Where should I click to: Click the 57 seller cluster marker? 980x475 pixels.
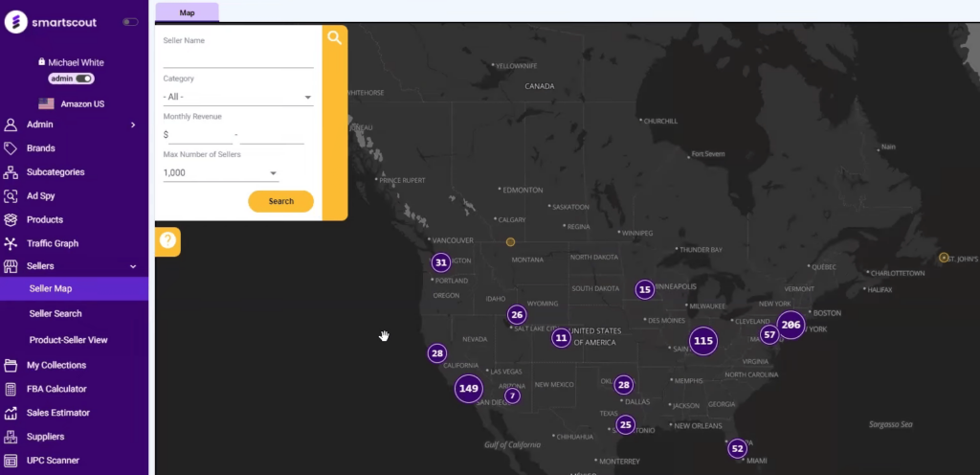(x=769, y=335)
